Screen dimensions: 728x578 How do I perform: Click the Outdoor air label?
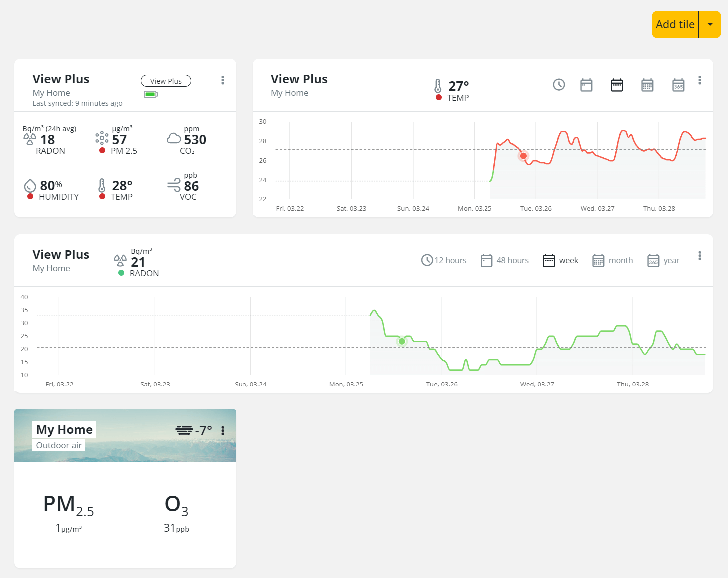(59, 445)
